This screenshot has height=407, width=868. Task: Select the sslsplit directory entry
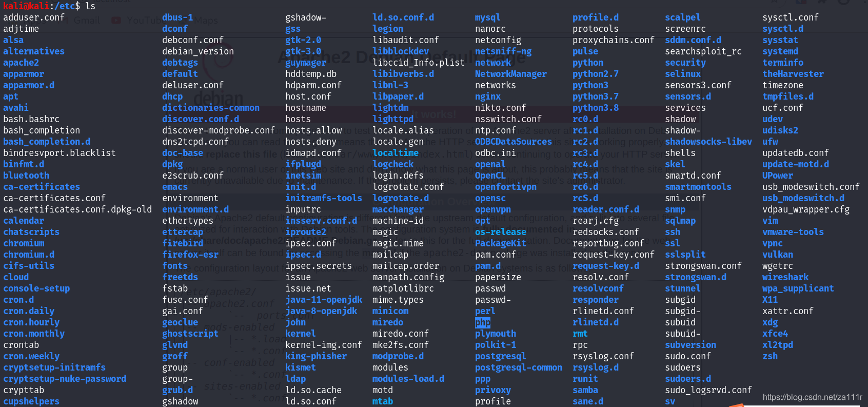point(685,255)
